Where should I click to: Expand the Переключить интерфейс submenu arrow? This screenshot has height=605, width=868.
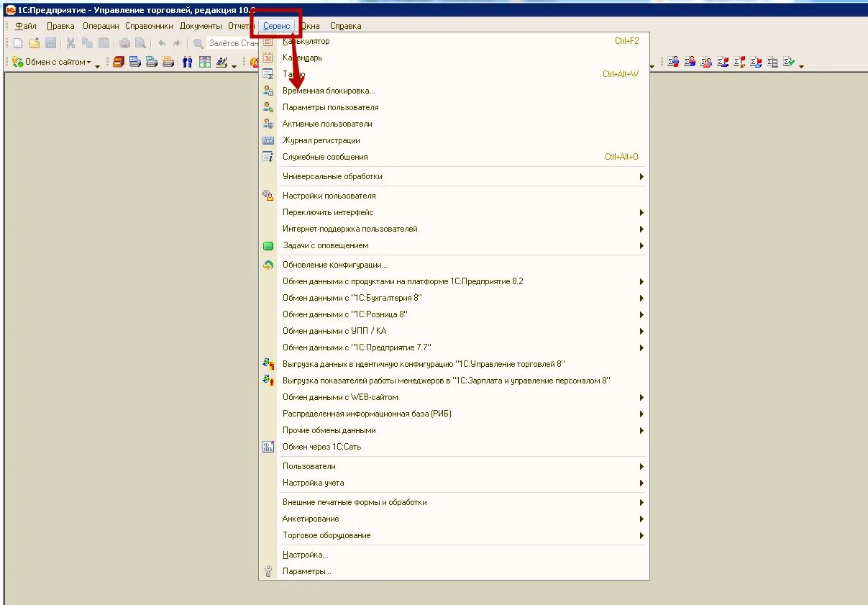[x=641, y=212]
